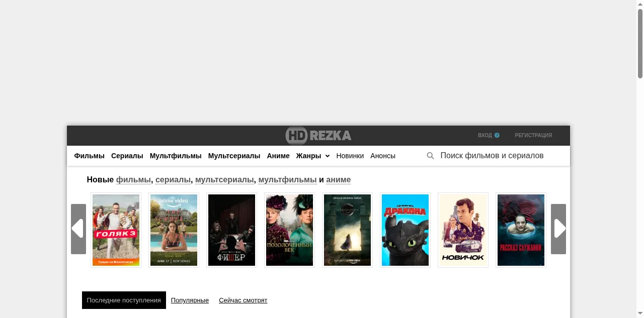Select the Последние поступления tab
This screenshot has height=318, width=644.
click(x=124, y=300)
